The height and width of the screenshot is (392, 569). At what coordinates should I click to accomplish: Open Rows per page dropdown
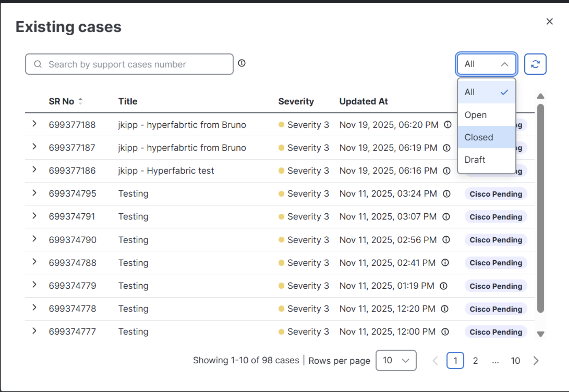coord(396,360)
